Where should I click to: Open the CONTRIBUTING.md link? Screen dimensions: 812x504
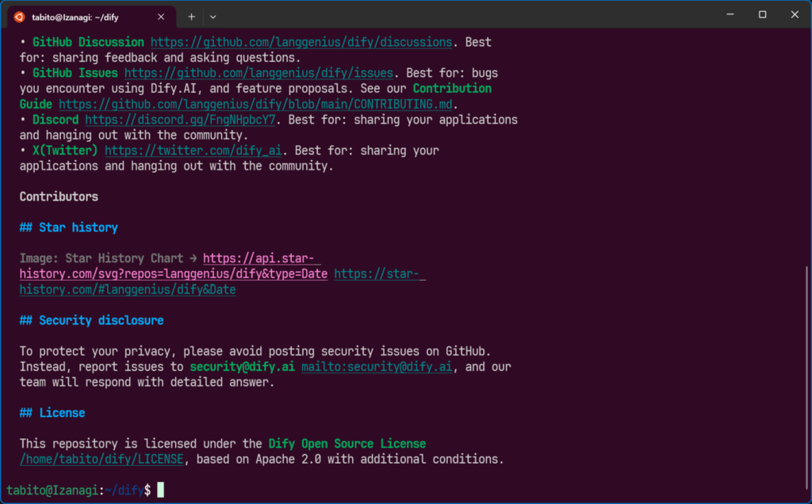[255, 105]
